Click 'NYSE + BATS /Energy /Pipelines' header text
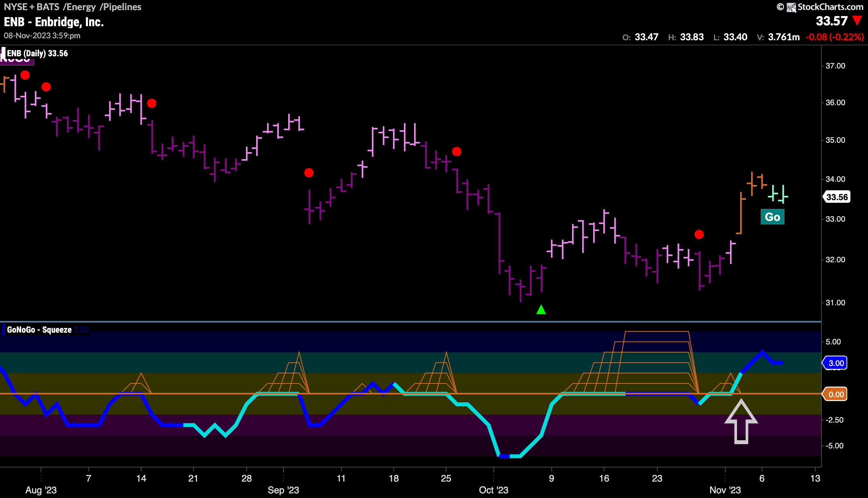The height and width of the screenshot is (498, 868). tap(73, 7)
